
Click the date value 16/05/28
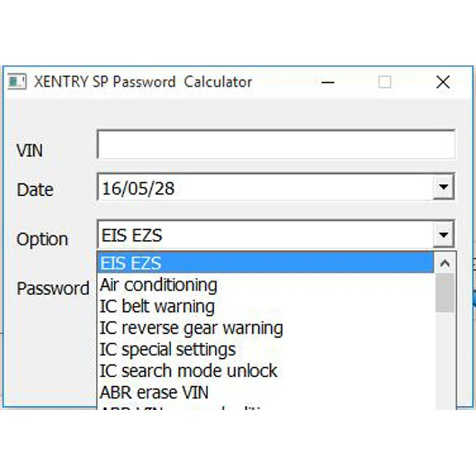(139, 188)
